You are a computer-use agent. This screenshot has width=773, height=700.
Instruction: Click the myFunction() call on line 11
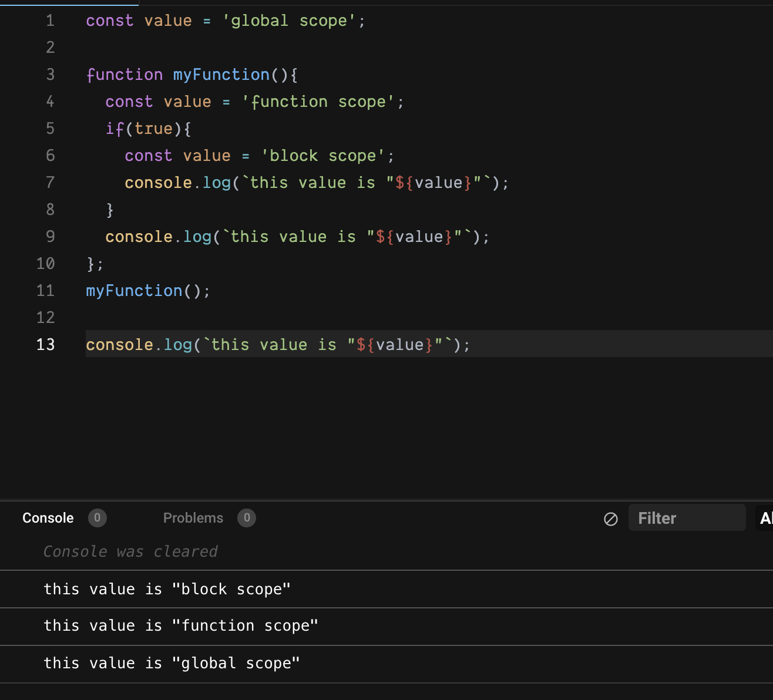coord(148,291)
